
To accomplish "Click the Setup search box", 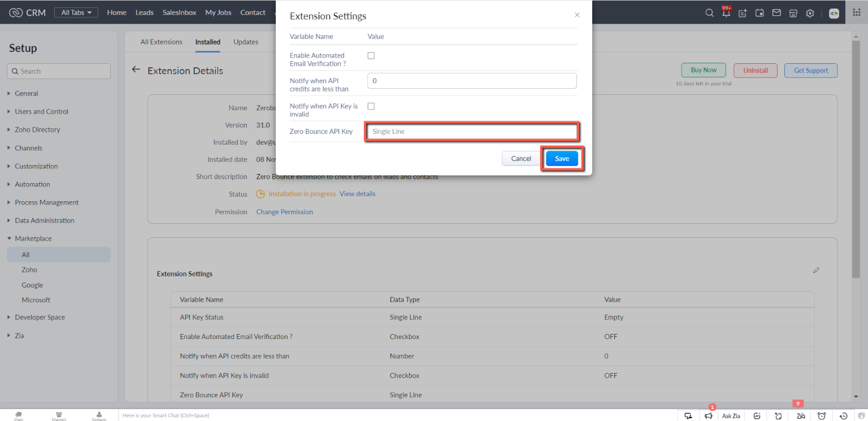I will coord(59,71).
